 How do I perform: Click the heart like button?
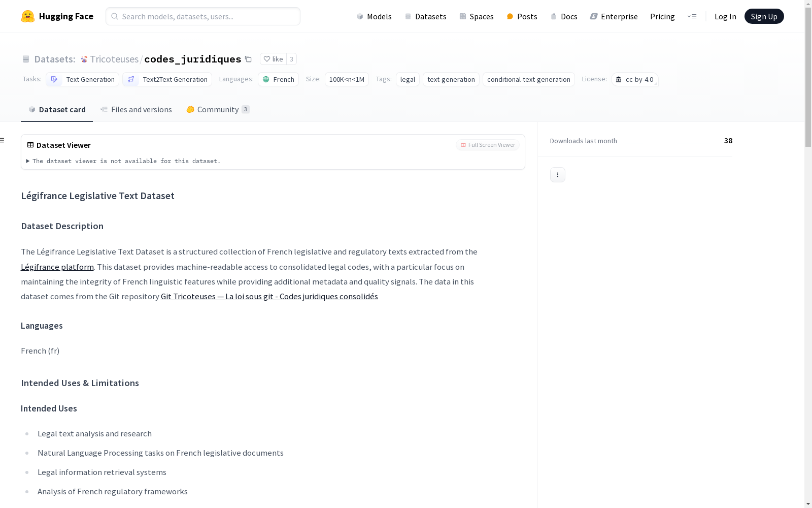click(273, 59)
